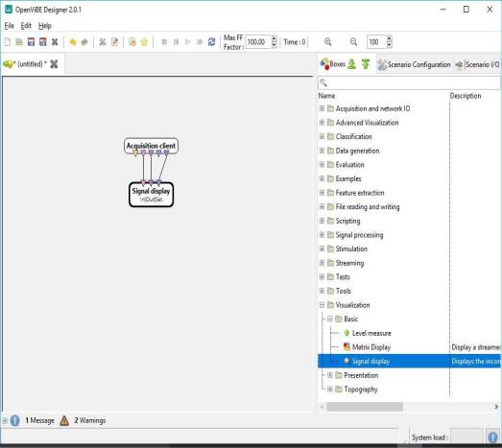The image size is (502, 448).
Task: Expand the Signal processing folder
Action: pyautogui.click(x=322, y=235)
